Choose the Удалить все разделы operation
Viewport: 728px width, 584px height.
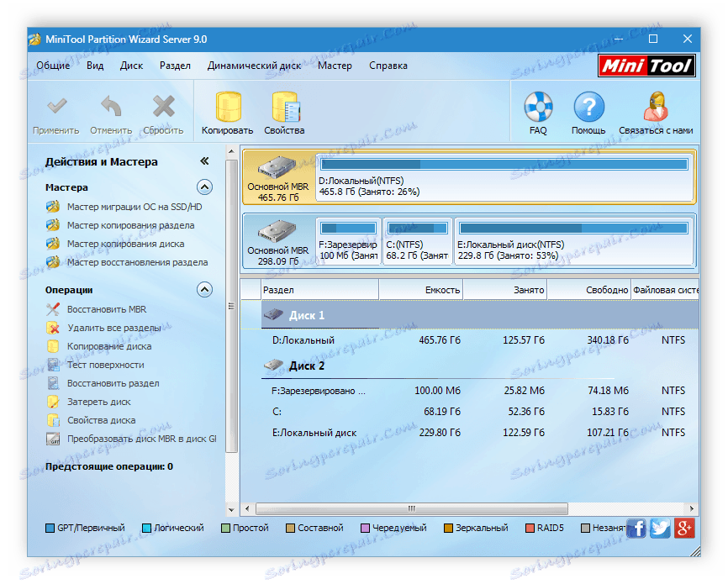tap(114, 328)
